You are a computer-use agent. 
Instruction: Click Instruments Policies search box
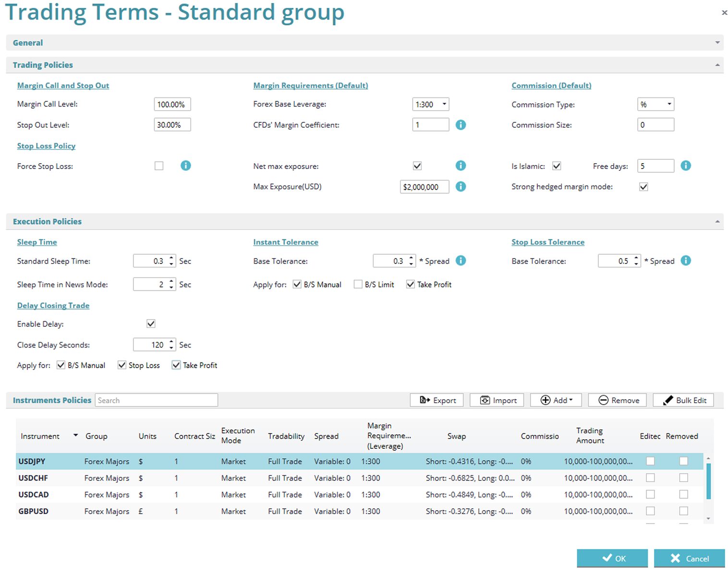pyautogui.click(x=157, y=400)
